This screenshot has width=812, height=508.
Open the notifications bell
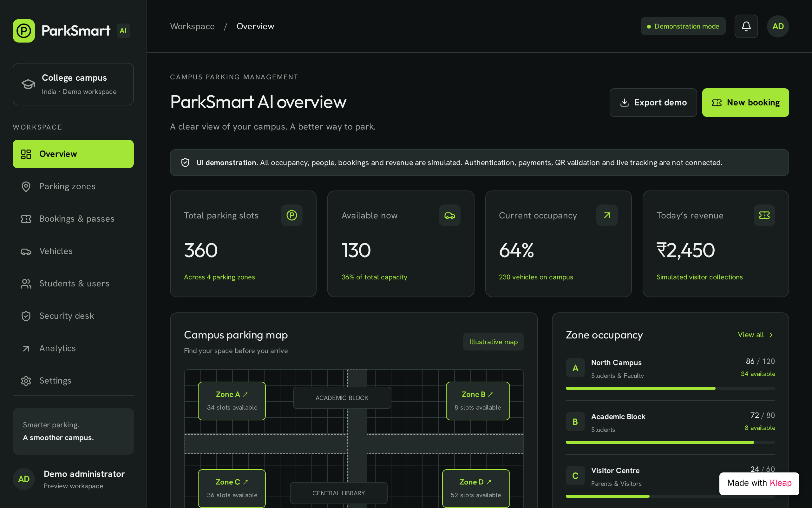(746, 26)
